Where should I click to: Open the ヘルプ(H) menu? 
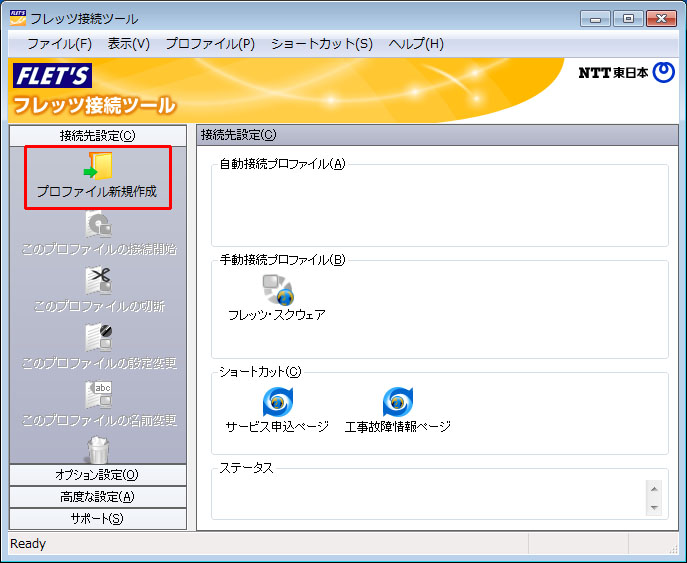click(416, 44)
